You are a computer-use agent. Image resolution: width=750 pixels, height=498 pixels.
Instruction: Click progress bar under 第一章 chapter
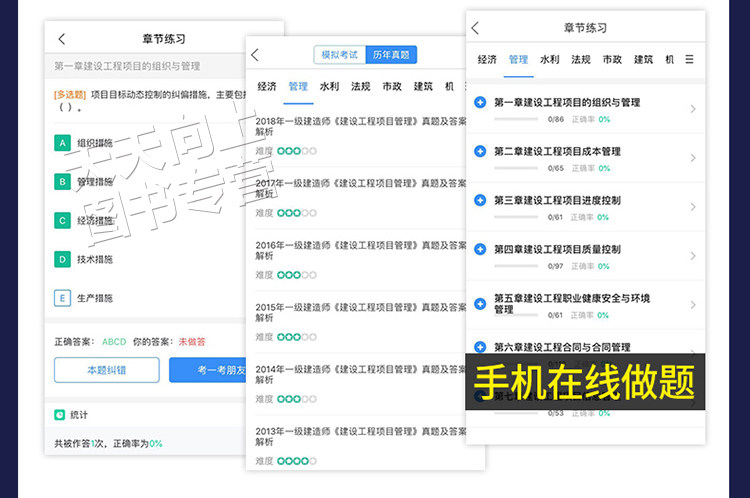[516, 119]
